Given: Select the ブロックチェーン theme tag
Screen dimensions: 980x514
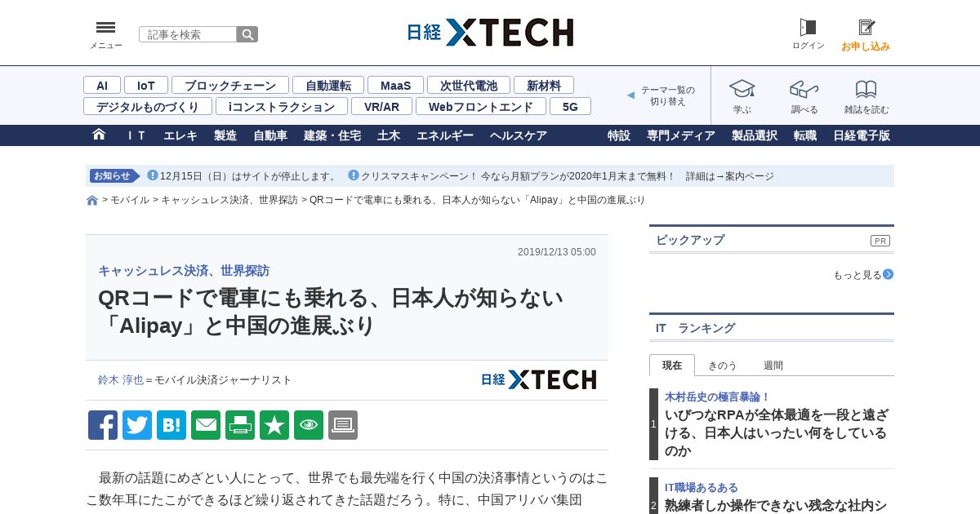Looking at the screenshot, I should [x=230, y=85].
